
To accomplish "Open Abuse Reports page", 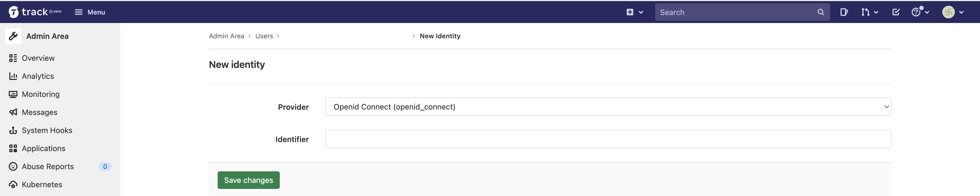I will (48, 167).
